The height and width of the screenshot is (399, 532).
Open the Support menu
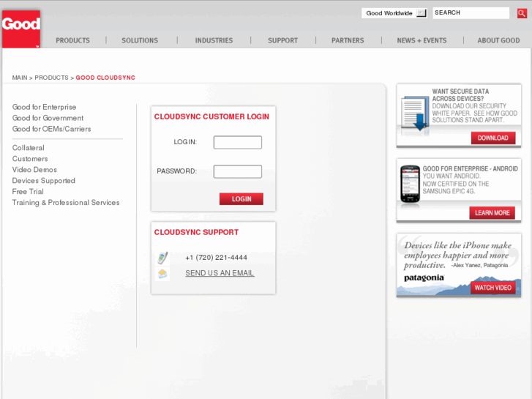pos(282,40)
